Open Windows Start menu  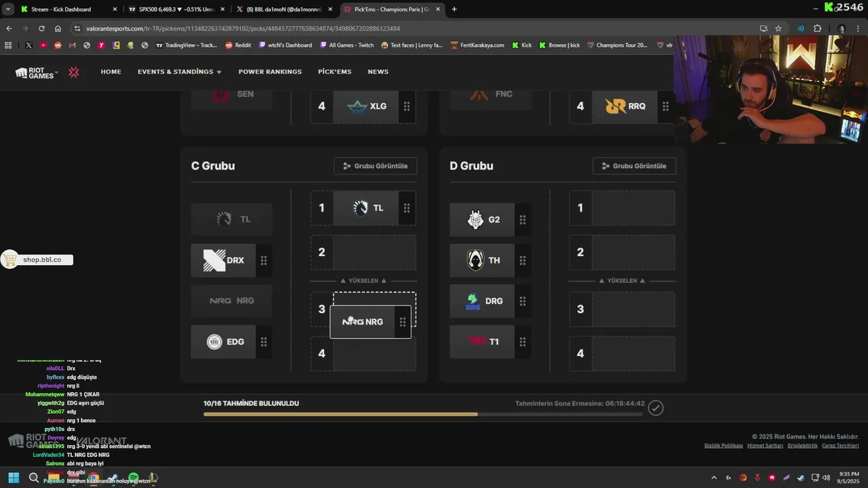click(x=14, y=478)
